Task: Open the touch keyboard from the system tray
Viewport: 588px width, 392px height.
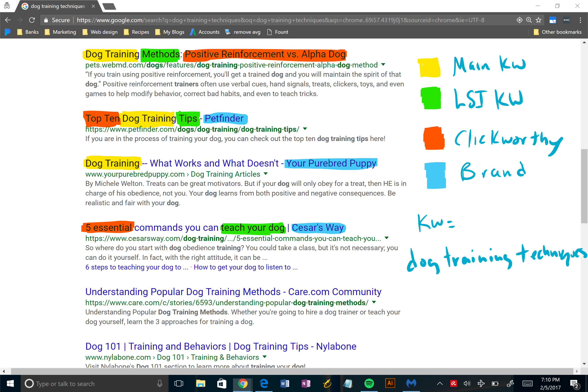Action: tap(527, 384)
